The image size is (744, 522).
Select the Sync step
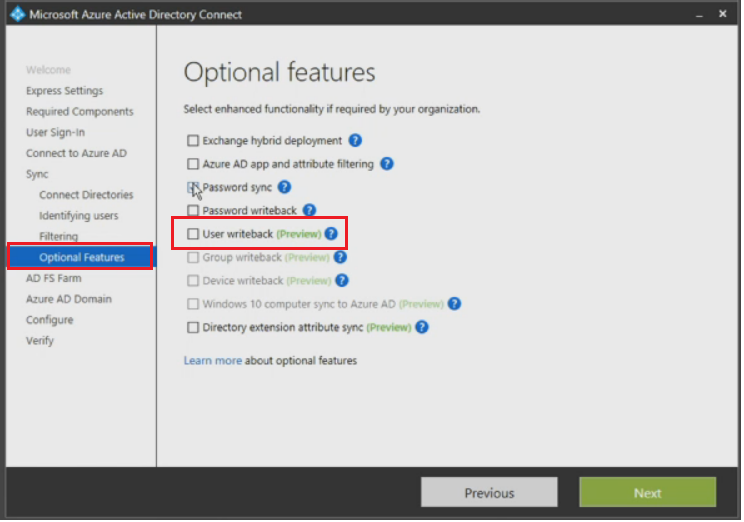click(x=37, y=174)
